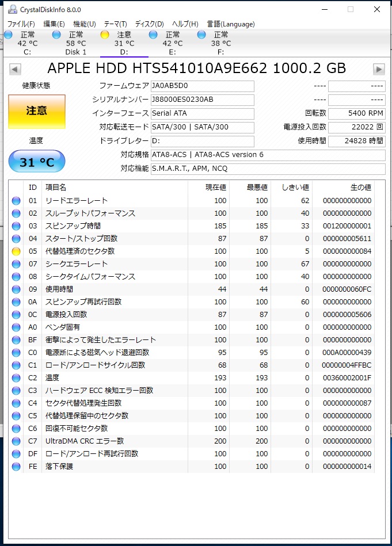Screen dimensions: 392x546
Task: Click status orb for attribute A0 ベンダ固有
Action: (16, 327)
